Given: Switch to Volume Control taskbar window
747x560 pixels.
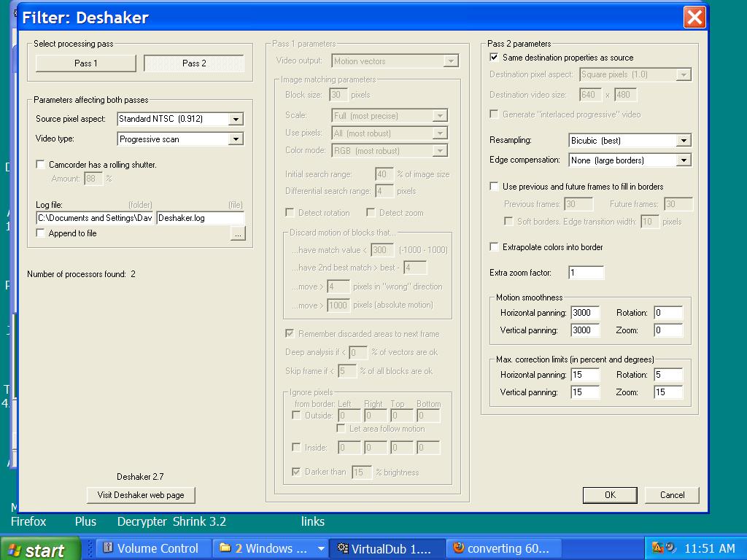Looking at the screenshot, I should pos(153,548).
